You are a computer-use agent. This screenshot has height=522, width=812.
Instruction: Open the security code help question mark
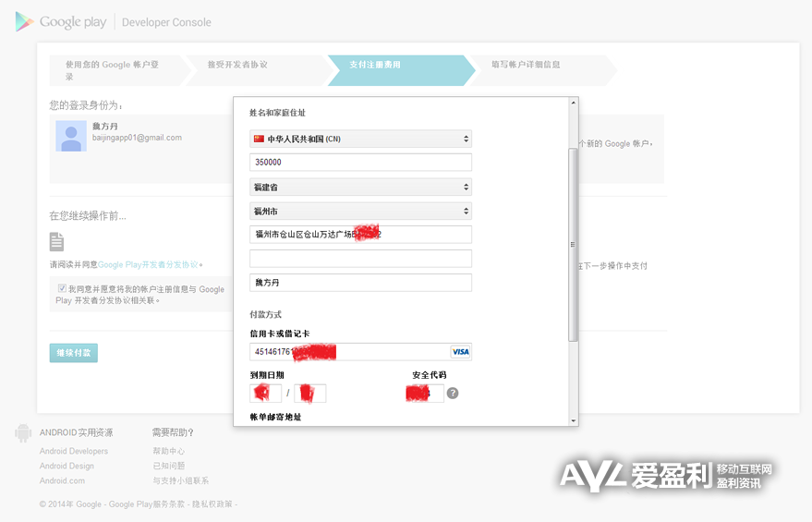pyautogui.click(x=453, y=393)
